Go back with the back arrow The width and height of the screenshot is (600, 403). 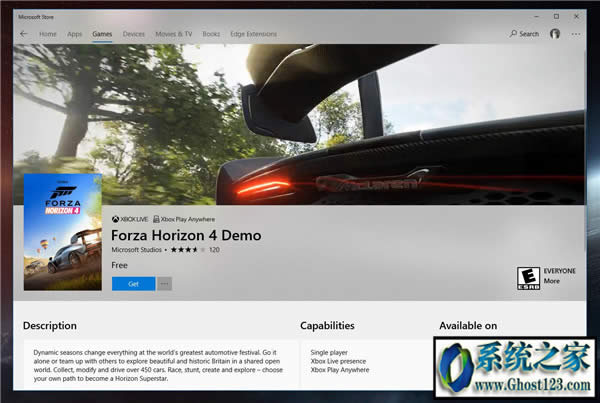pyautogui.click(x=23, y=34)
